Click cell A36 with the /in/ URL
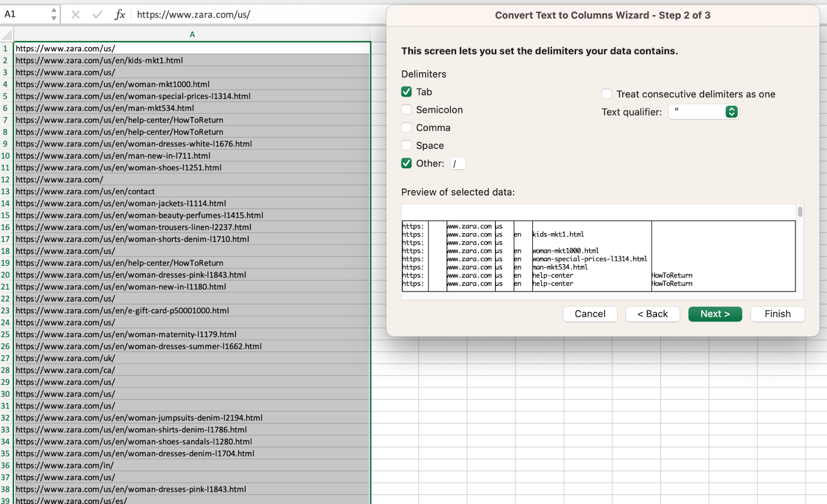 pyautogui.click(x=192, y=465)
